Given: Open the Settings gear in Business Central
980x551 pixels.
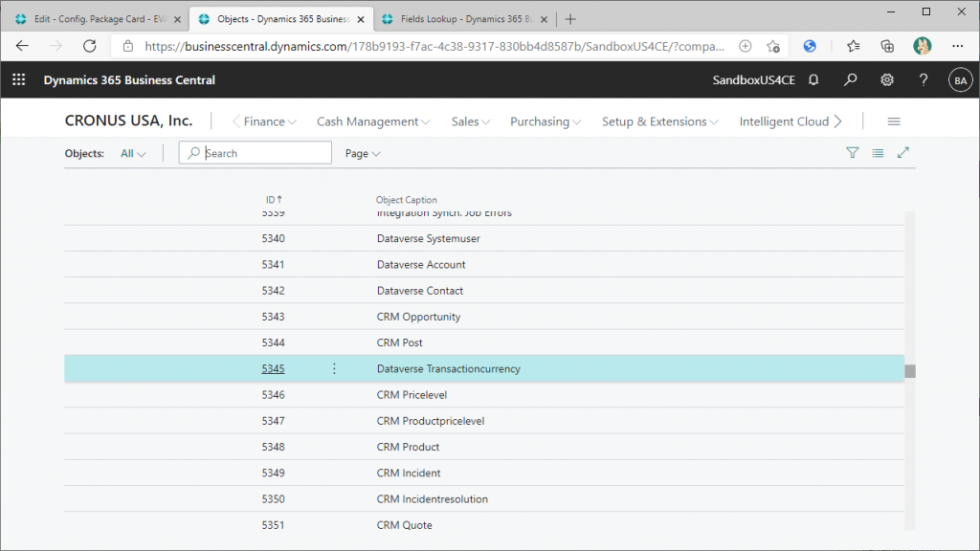Looking at the screenshot, I should (887, 80).
